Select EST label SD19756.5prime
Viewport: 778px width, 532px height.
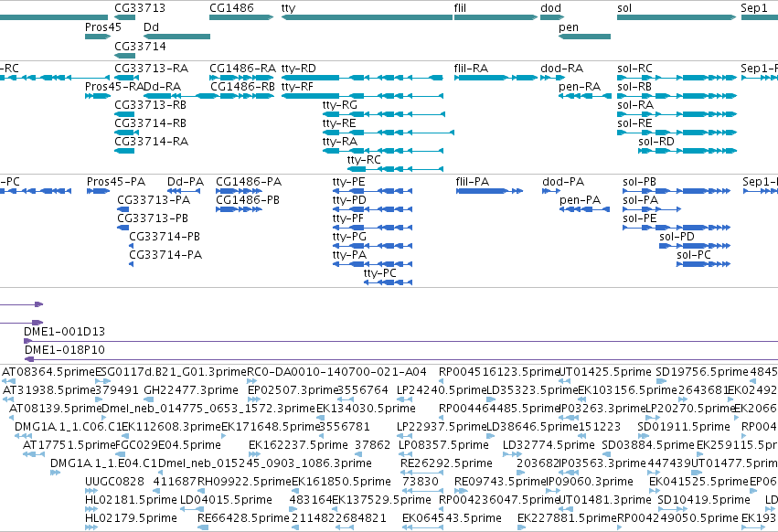(701, 372)
